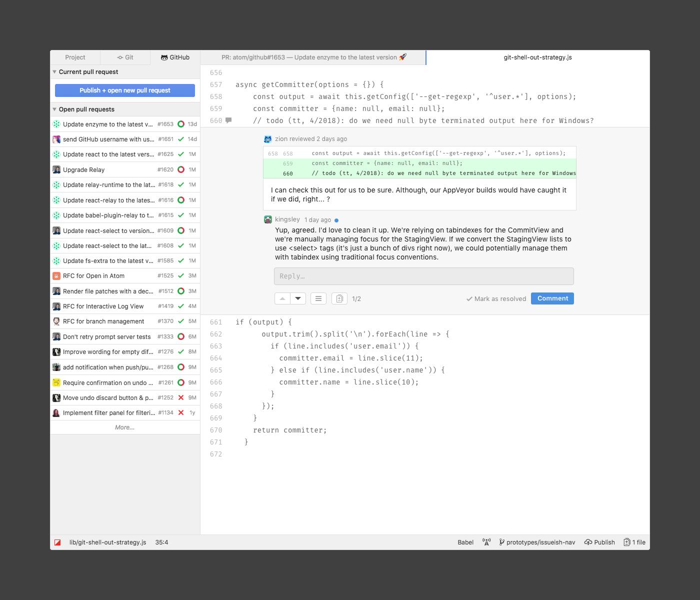Image resolution: width=700 pixels, height=600 pixels.
Task: Click the avatar for Upgrade Relay PR
Action: click(x=56, y=169)
